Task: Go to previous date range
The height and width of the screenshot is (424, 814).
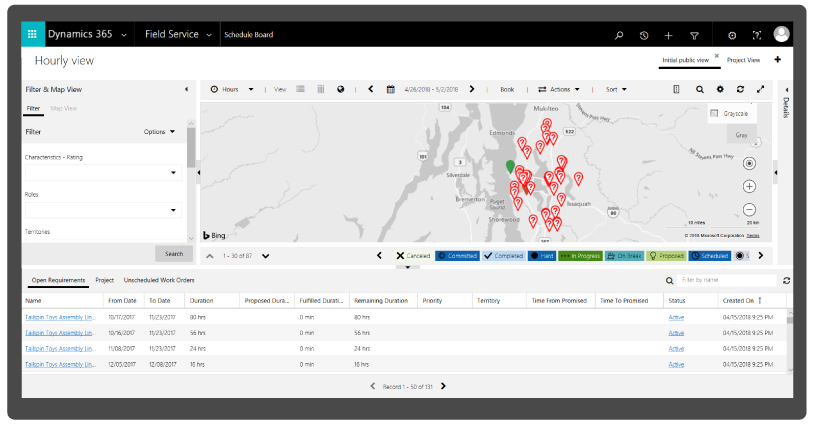Action: (371, 89)
